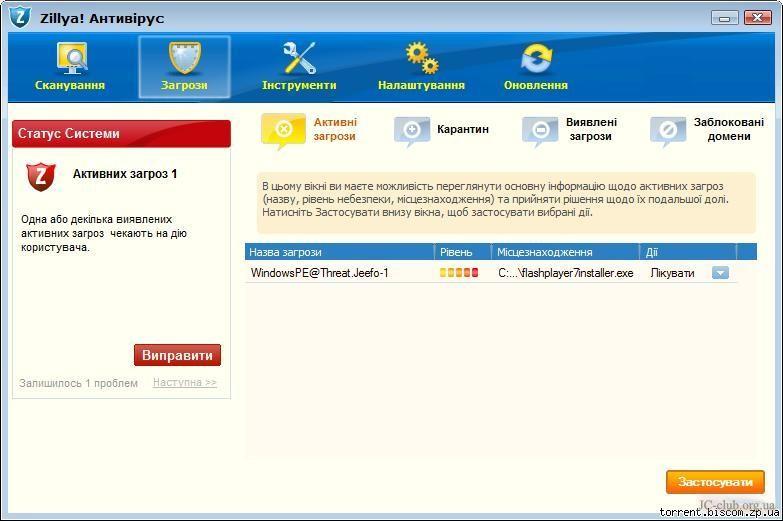Click the Застосувати button
Image resolution: width=783 pixels, height=521 pixels.
coord(714,482)
